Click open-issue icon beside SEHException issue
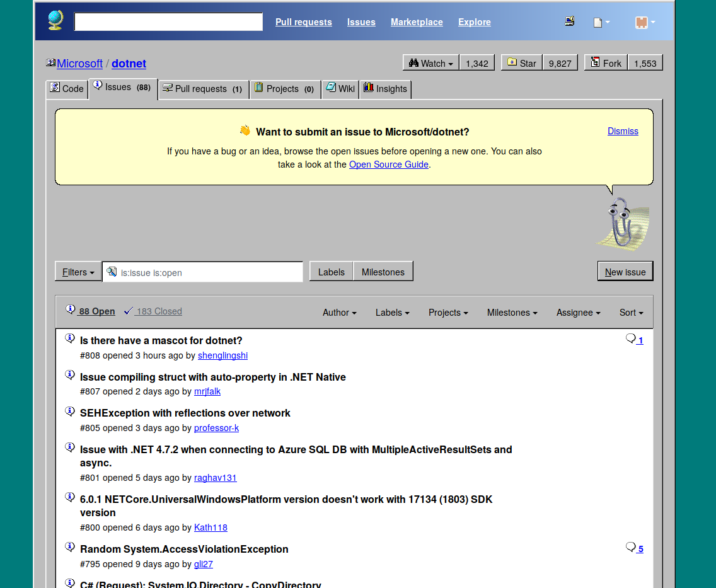The height and width of the screenshot is (588, 716). pos(70,411)
